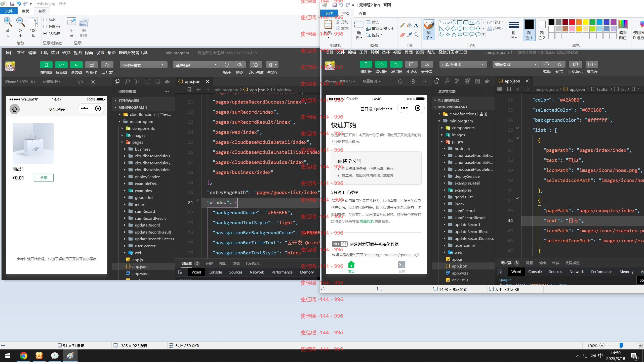Select the five-point star shape

pyautogui.click(x=454, y=35)
